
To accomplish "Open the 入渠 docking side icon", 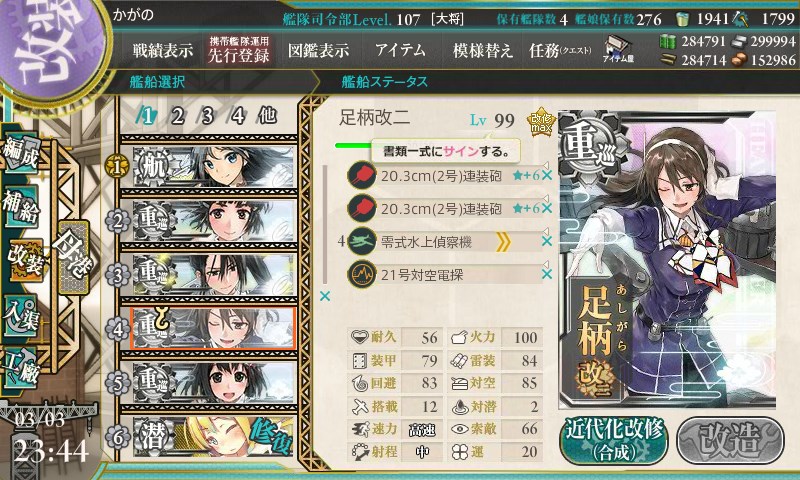I will pos(21,317).
